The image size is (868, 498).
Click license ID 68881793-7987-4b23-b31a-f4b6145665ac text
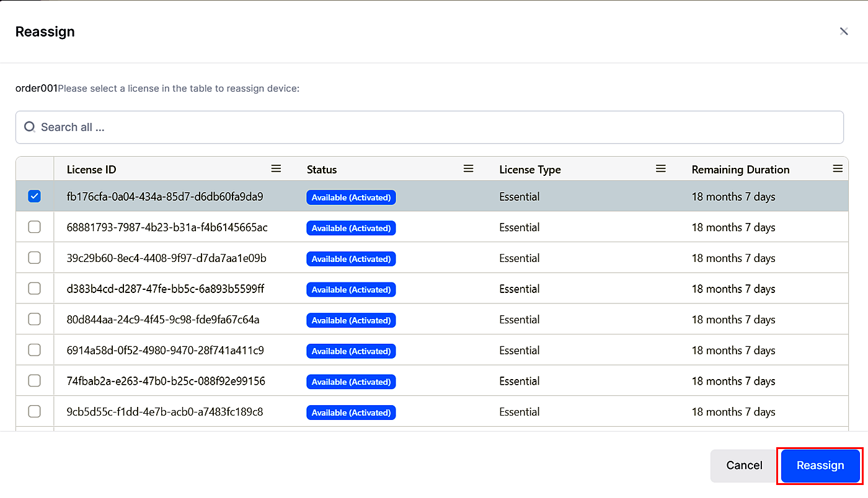(x=167, y=227)
